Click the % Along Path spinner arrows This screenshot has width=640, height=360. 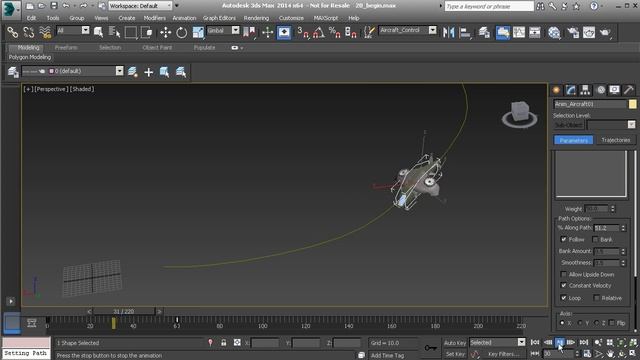623,228
